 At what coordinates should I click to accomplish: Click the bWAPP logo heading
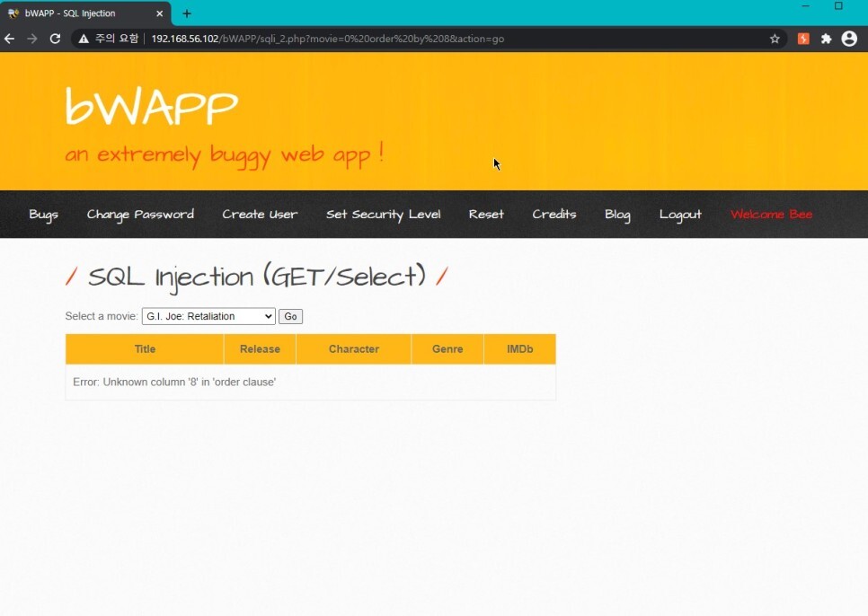(151, 106)
